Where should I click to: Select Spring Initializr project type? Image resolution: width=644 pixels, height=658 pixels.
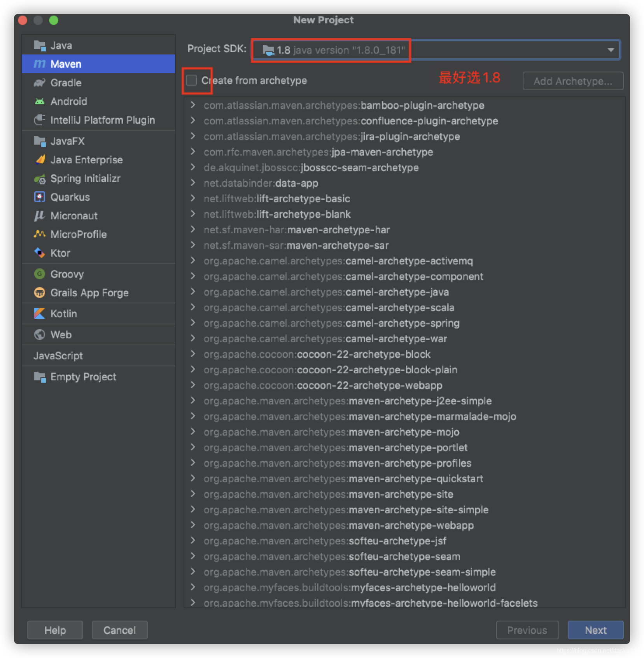coord(98,179)
